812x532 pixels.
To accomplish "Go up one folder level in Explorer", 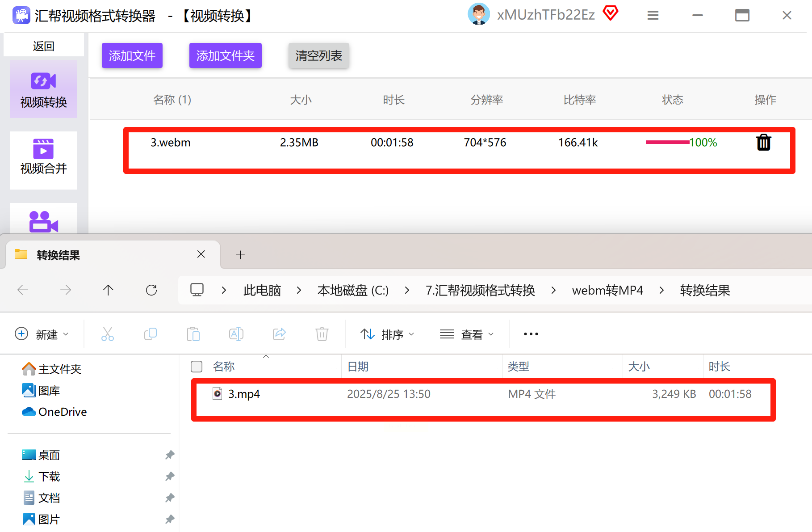I will click(108, 290).
